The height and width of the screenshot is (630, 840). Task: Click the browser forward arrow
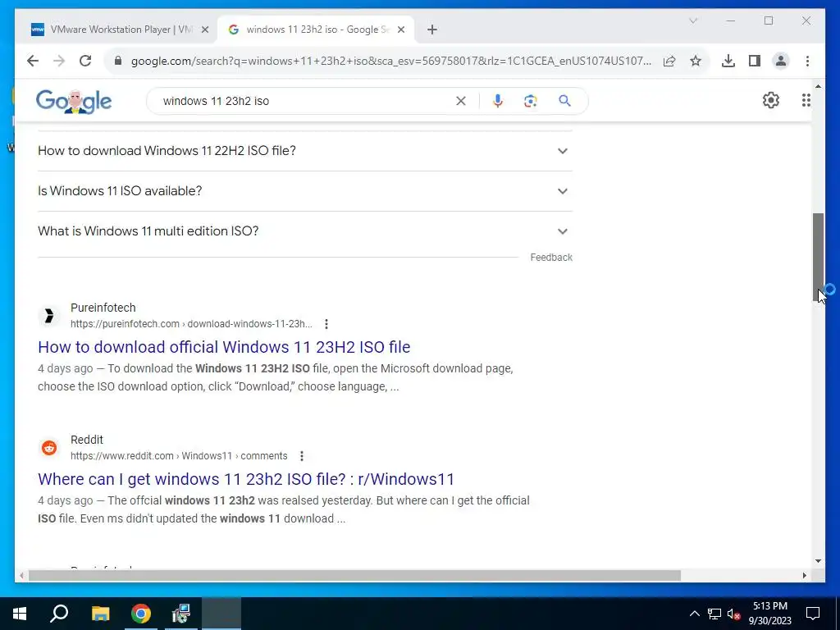click(59, 61)
